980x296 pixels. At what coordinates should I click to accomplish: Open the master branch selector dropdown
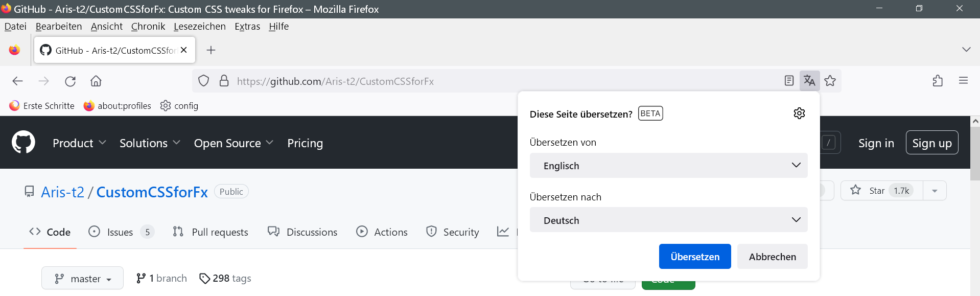tap(83, 279)
